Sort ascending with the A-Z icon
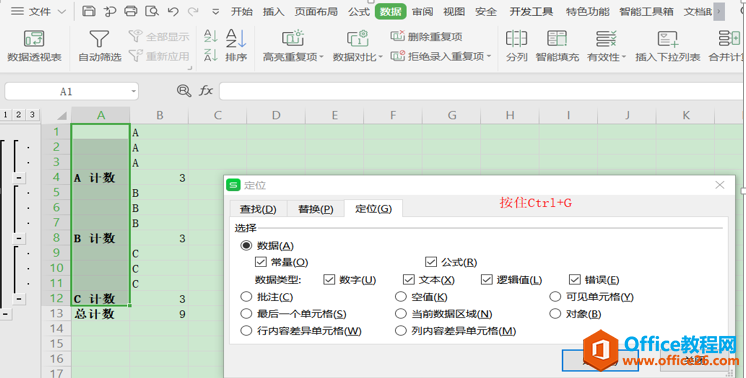The image size is (746, 378). pos(210,36)
